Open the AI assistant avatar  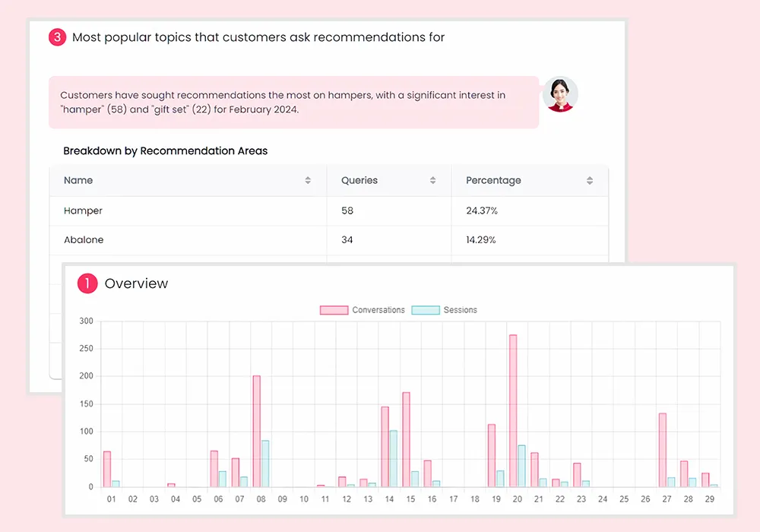click(561, 95)
